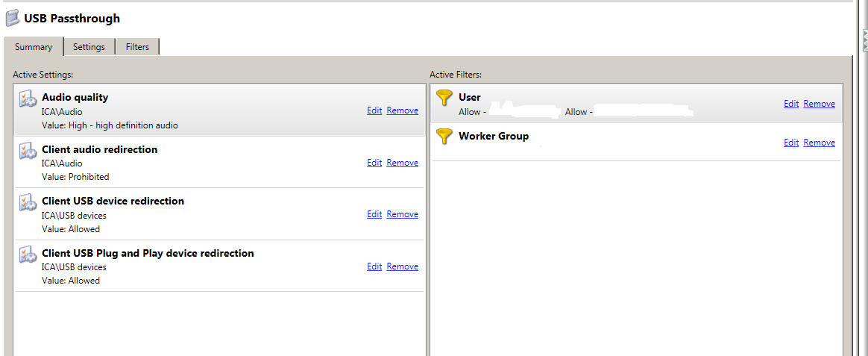Click the Client USB device redirection icon
Viewport: 868px width, 356px height.
(28, 203)
